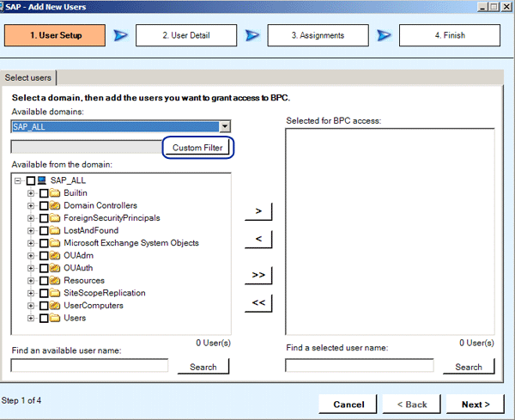Add all users with >> button
This screenshot has height=420, width=515.
(258, 275)
